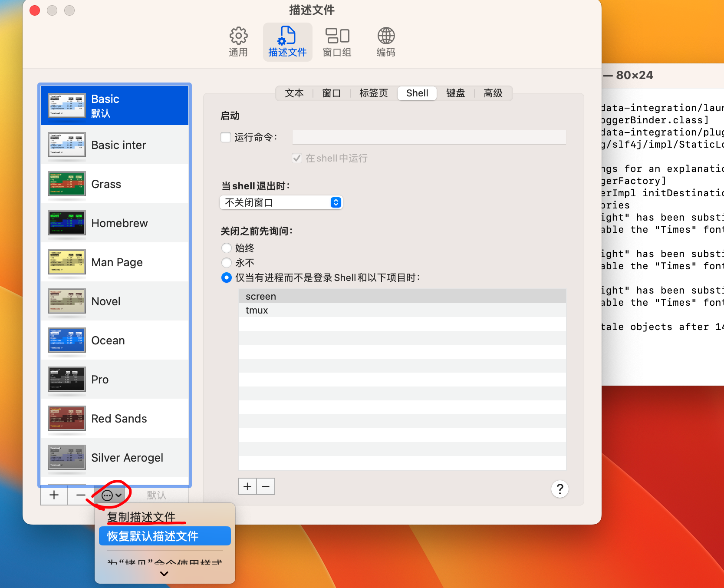Open the 不关闭窗口 shell exit dropdown
The image size is (724, 588).
coord(281,202)
